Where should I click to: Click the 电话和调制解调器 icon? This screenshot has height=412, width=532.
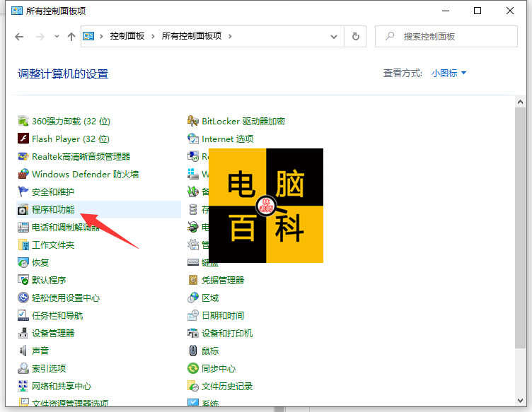(23, 227)
